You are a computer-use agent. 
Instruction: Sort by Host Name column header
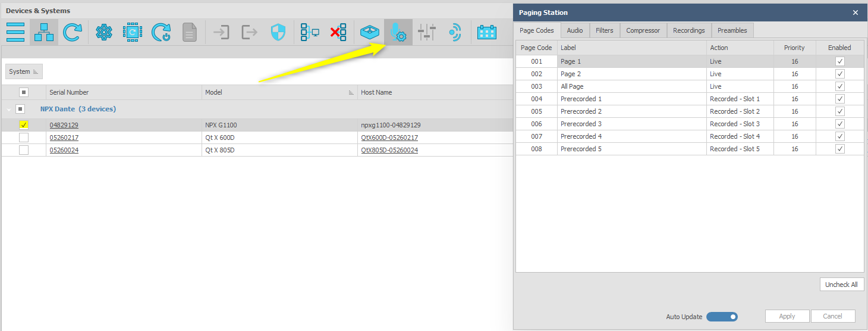point(435,92)
